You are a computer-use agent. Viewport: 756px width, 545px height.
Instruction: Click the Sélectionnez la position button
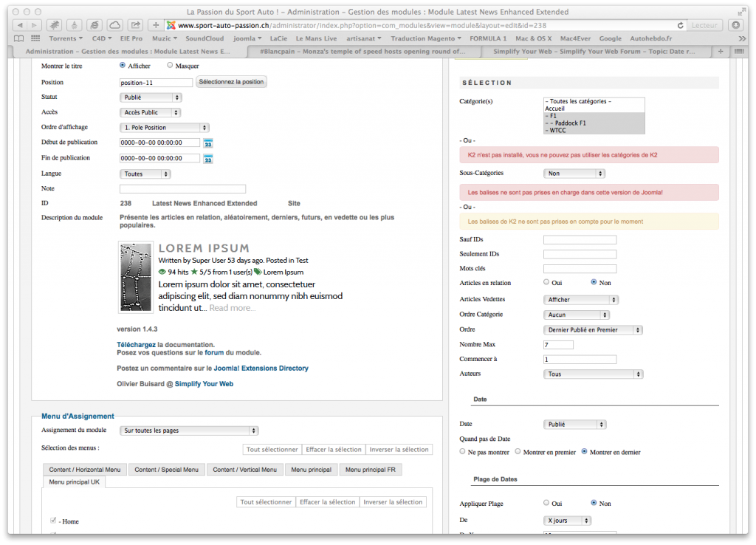(231, 82)
